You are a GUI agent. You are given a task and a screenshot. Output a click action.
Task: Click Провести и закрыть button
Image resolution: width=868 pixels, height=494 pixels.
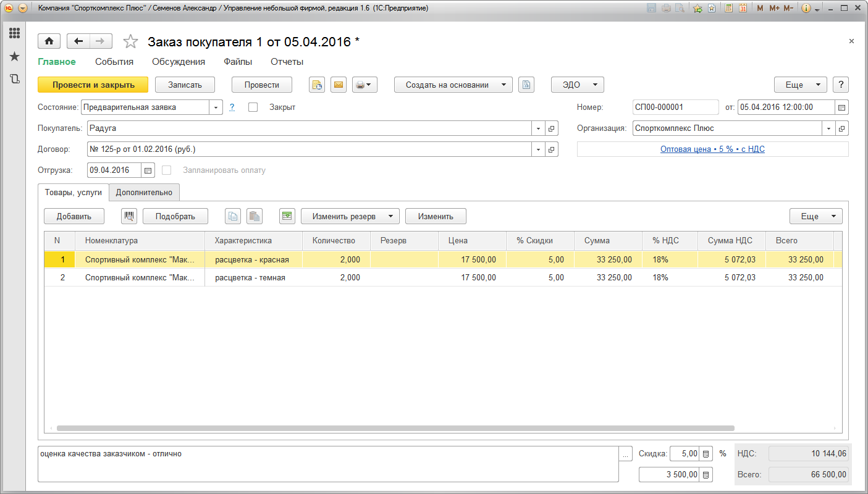click(93, 85)
